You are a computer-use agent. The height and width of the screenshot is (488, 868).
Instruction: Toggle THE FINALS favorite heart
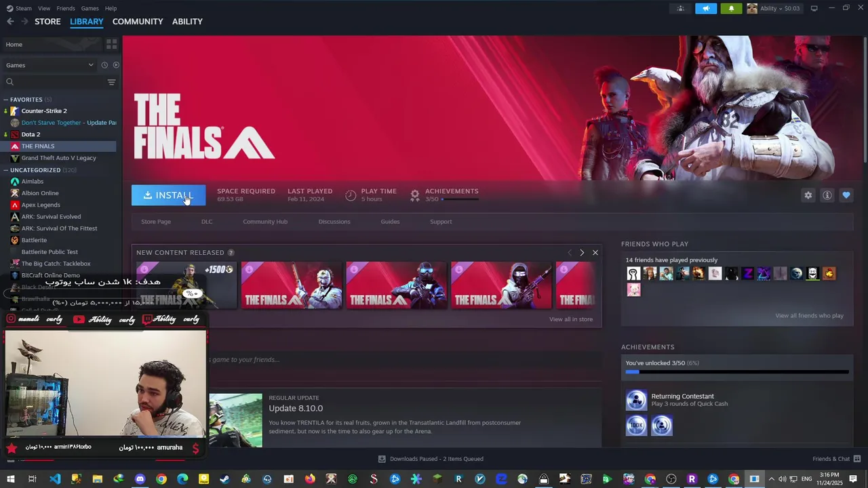pyautogui.click(x=846, y=195)
